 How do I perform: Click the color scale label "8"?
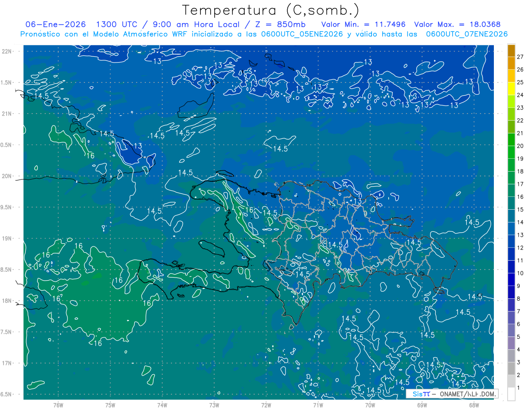519,299
